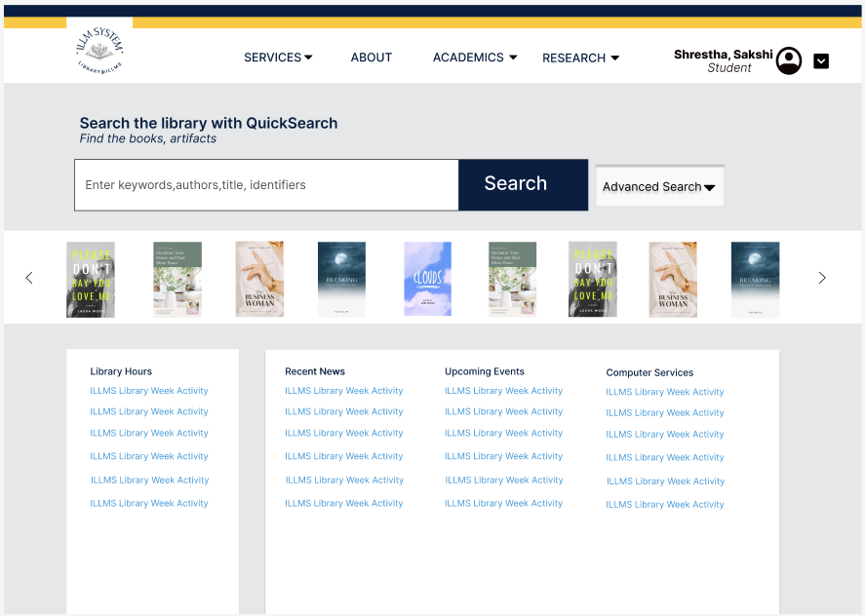The image size is (865, 616).
Task: Choose the rightmost Breaking book cover in the carousel
Action: [x=755, y=279]
